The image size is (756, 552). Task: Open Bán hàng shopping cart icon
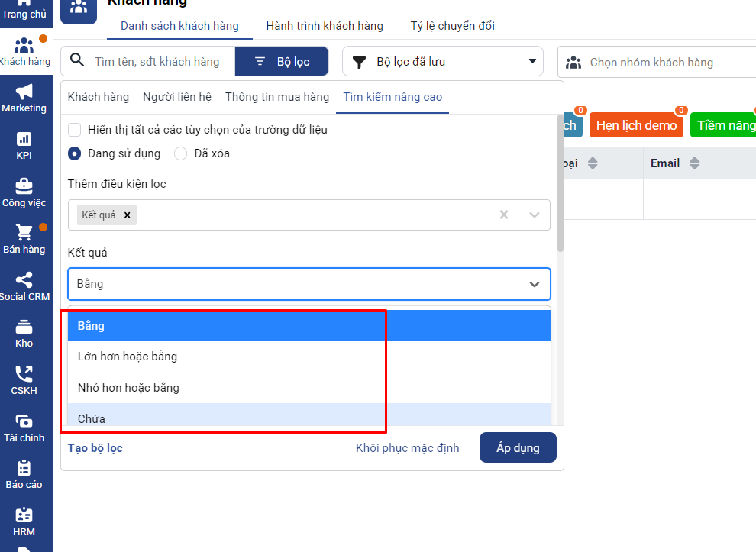point(24,233)
